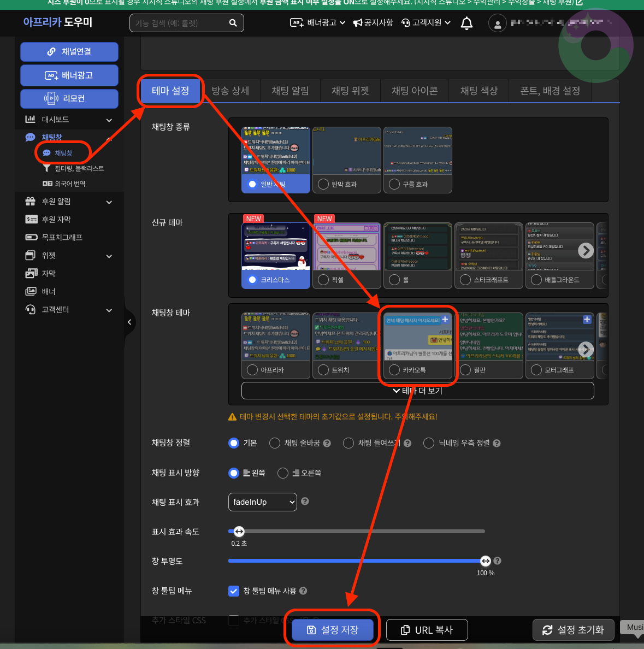The height and width of the screenshot is (649, 644).
Task: Select 닉네임 우측 정렬 option
Action: pyautogui.click(x=429, y=443)
